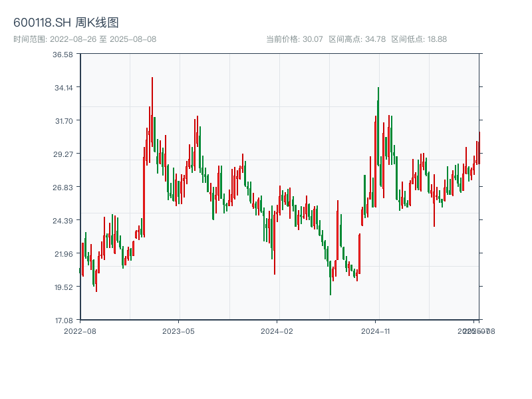Click the 600118.SH 周K线图 chart title
This screenshot has width=532, height=399.
pyautogui.click(x=66, y=23)
